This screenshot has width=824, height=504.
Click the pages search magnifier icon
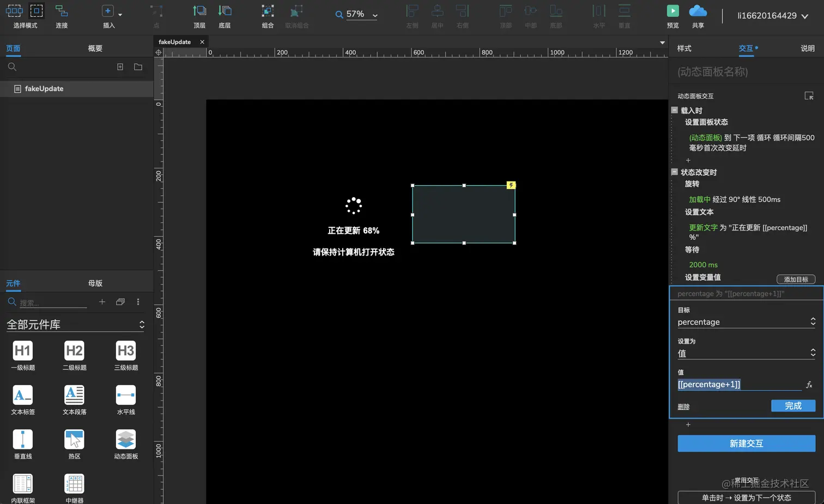click(12, 67)
